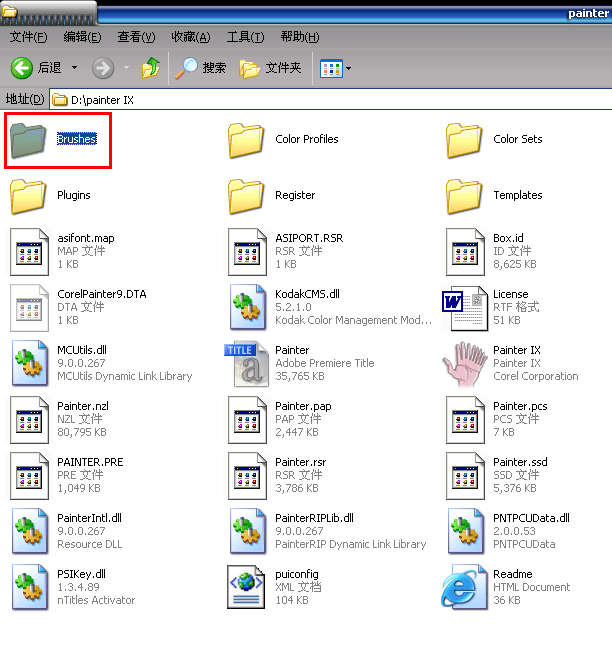Screen dimensions: 612x651
Task: Select the Templates folder icon
Action: tap(464, 197)
